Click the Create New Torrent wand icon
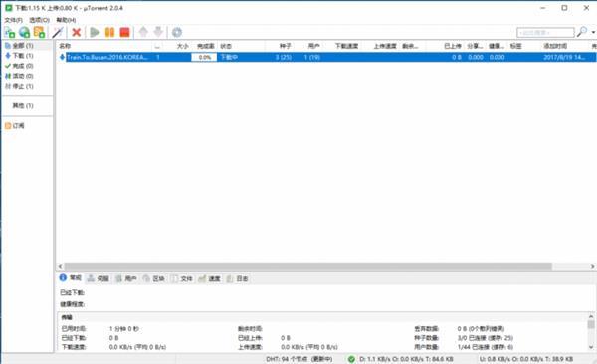 pyautogui.click(x=58, y=33)
